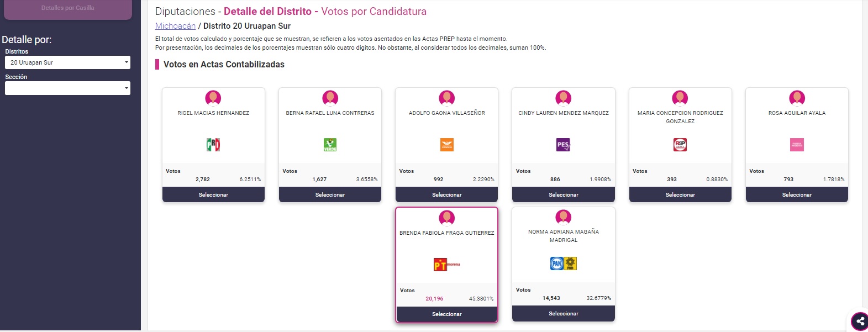Select candidate Brenda Fabiola Fraga Gutierrez
868x332 pixels.
tap(446, 314)
